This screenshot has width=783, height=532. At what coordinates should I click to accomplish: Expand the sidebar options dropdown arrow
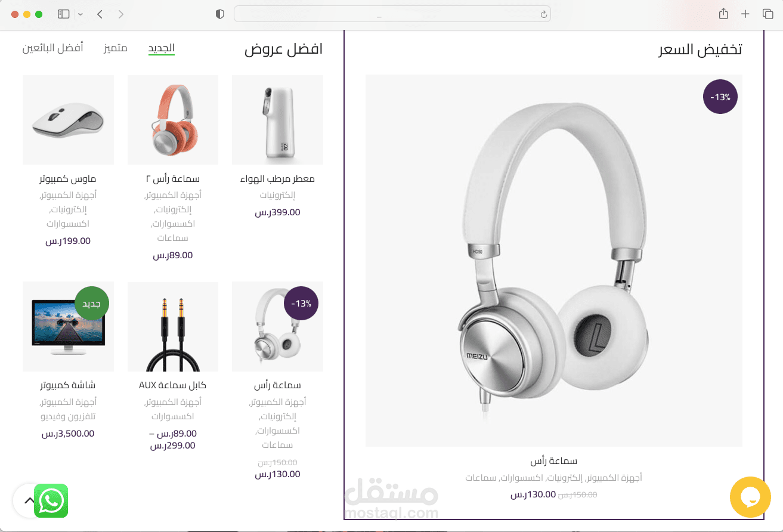(x=81, y=14)
